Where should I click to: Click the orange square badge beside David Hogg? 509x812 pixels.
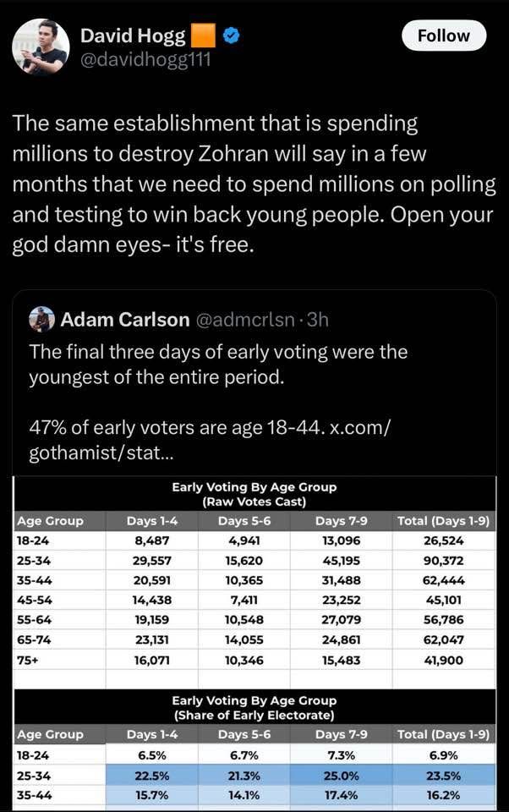[204, 36]
